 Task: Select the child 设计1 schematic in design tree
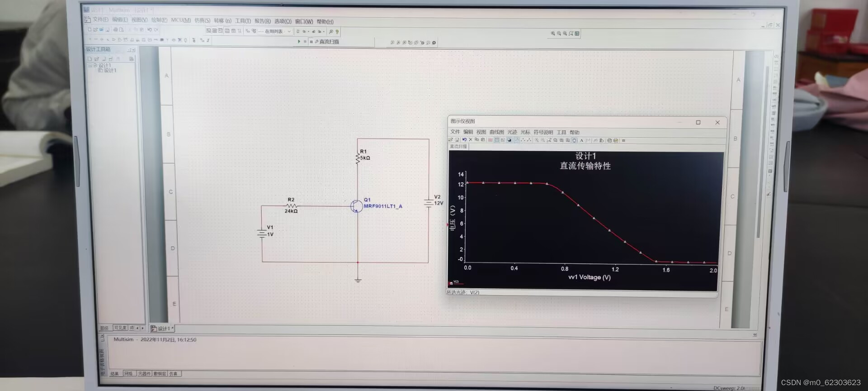tap(107, 71)
